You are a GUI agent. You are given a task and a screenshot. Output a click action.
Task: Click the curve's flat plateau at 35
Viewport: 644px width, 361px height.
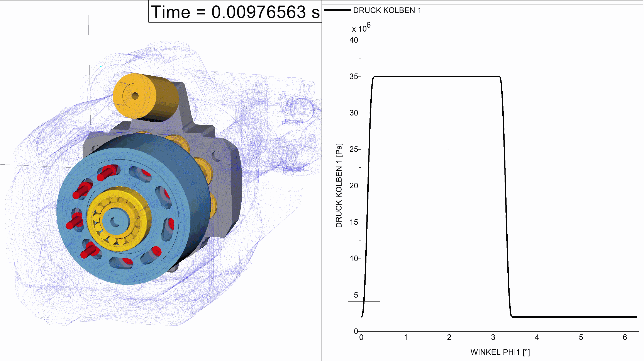(436, 76)
